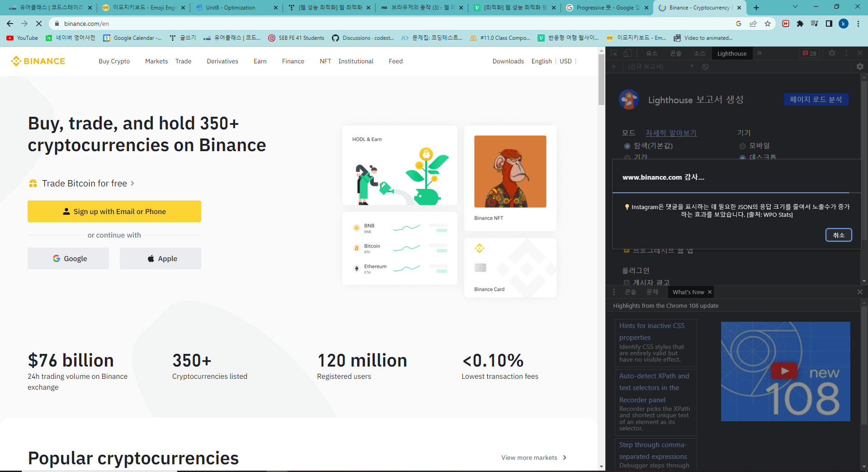The height and width of the screenshot is (472, 868).
Task: Continue with Google button
Action: point(68,258)
